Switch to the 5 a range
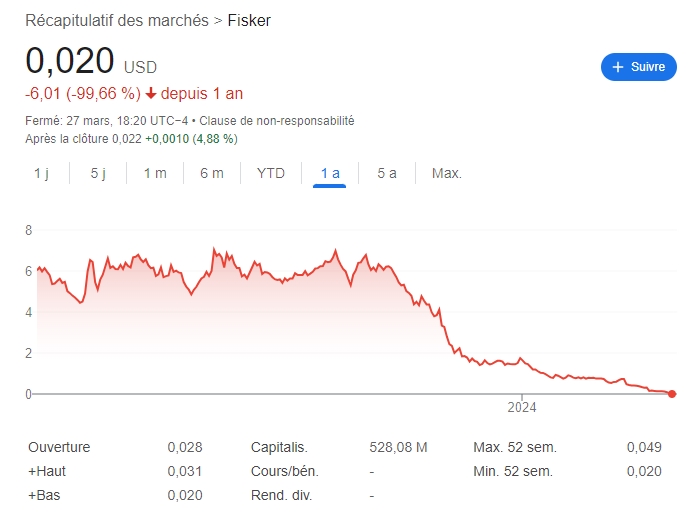Viewport: 696px width, 516px height. pos(387,173)
